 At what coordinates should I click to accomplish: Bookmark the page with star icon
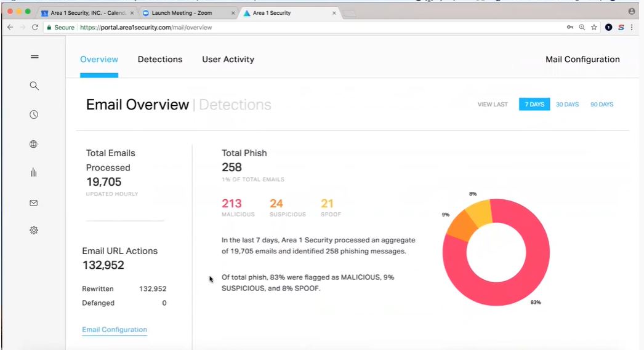[x=594, y=27]
